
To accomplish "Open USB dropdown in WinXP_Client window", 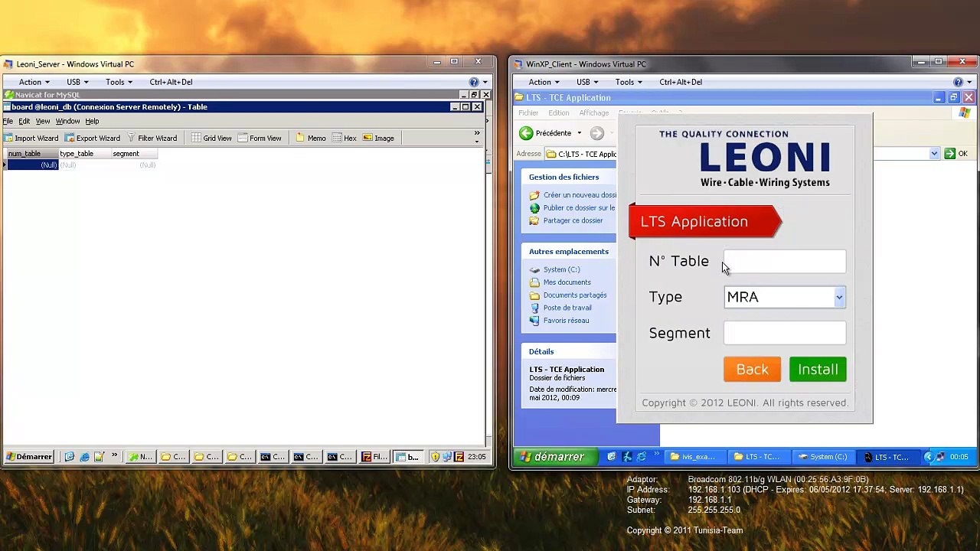I will point(586,82).
